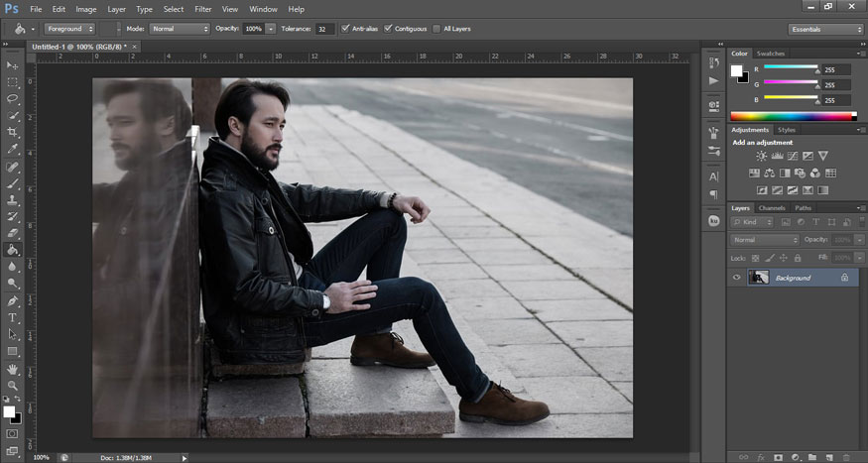Create a new layer
Viewport: 868px width, 463px height.
coord(829,457)
